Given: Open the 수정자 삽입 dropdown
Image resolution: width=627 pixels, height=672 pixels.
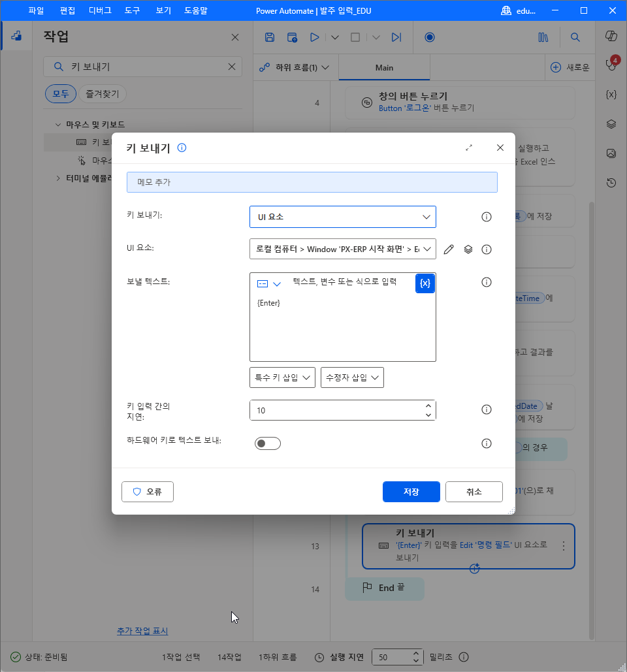Looking at the screenshot, I should point(352,377).
